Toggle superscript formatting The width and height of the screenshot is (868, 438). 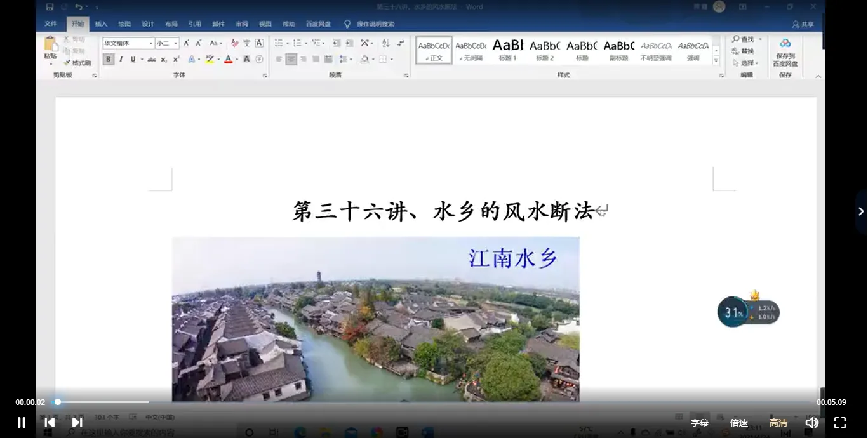point(176,59)
